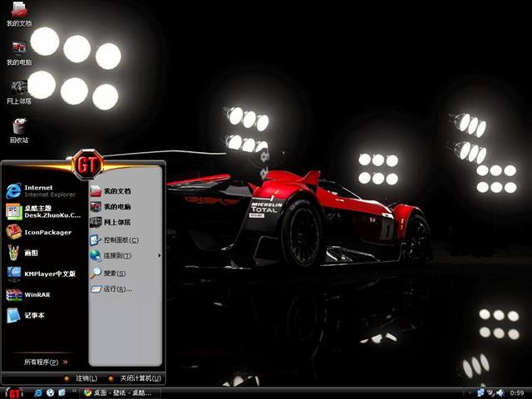532x399 pixels.
Task: Launch Internet Explorer from start menu
Action: [43, 191]
